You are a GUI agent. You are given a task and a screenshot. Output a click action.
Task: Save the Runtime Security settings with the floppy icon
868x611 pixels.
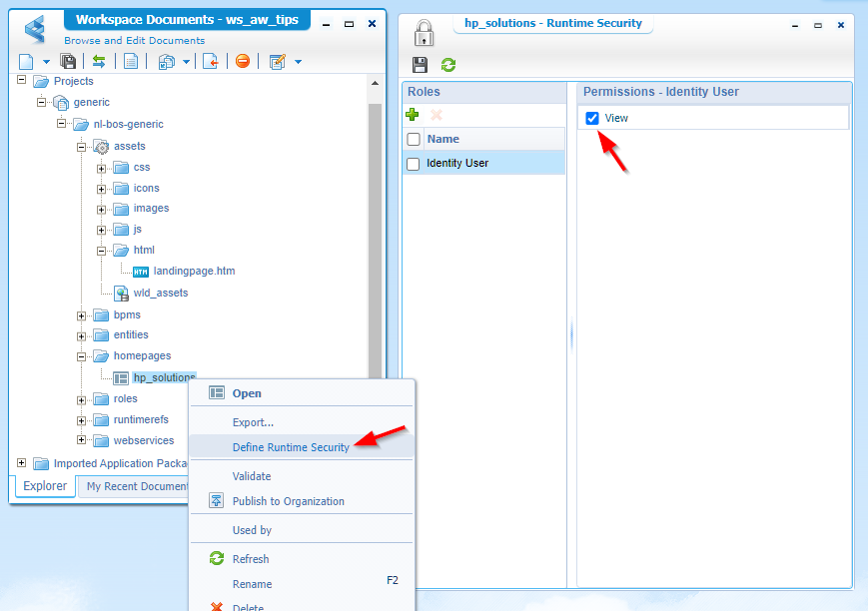[x=421, y=65]
